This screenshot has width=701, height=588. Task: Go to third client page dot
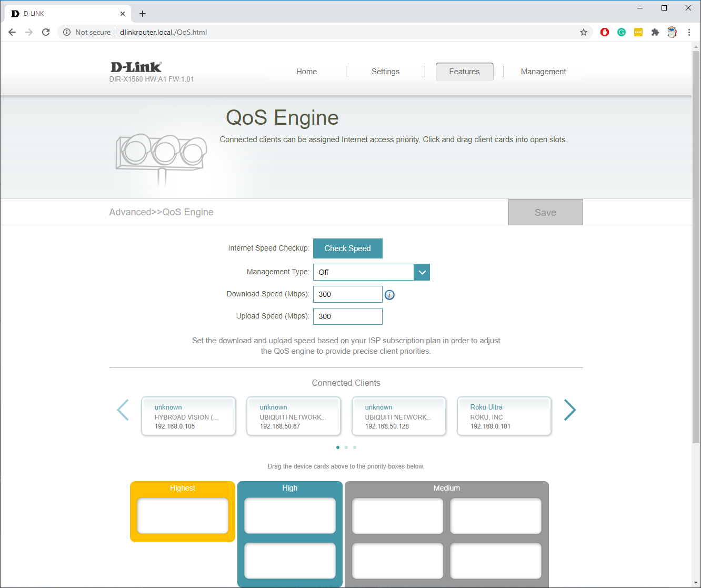pos(355,447)
